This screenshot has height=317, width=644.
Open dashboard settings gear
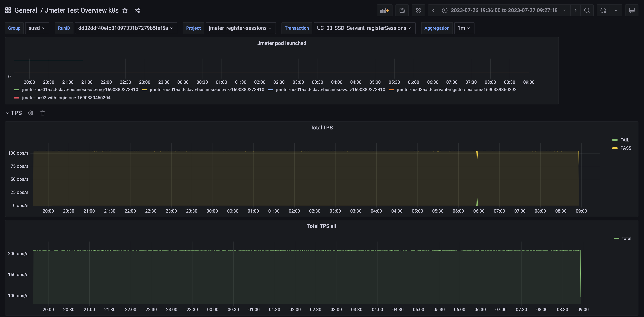[418, 10]
